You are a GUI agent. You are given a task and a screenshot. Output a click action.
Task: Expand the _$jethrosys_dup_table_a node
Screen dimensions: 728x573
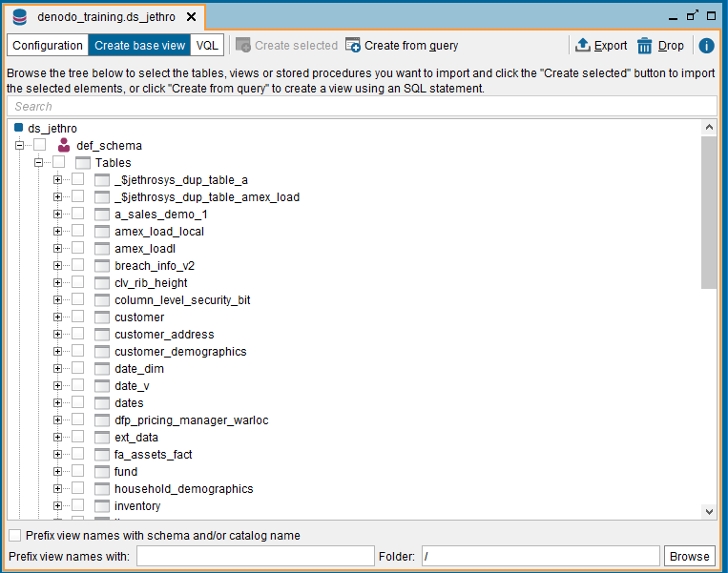(57, 179)
